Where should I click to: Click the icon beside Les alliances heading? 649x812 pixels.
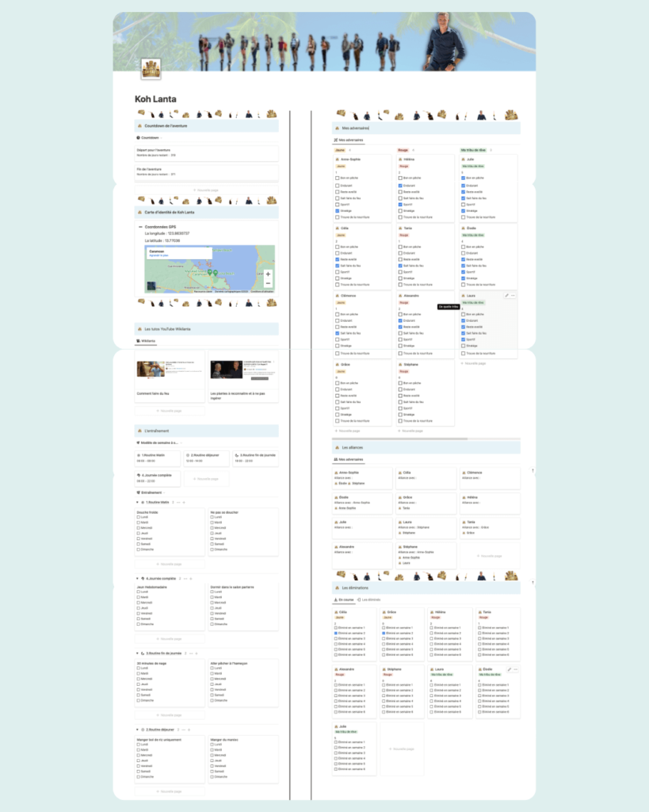point(337,447)
